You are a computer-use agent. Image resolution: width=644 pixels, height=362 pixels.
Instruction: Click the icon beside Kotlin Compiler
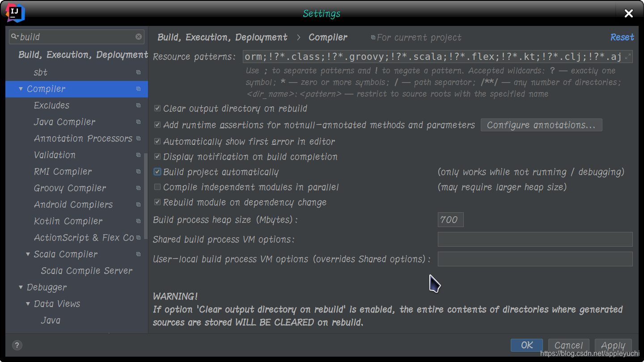[x=138, y=221]
